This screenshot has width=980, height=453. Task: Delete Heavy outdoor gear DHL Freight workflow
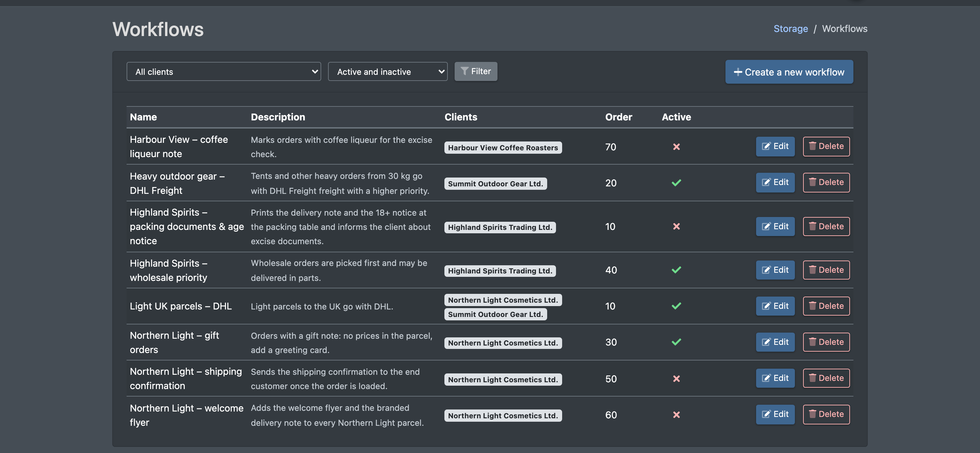tap(826, 183)
